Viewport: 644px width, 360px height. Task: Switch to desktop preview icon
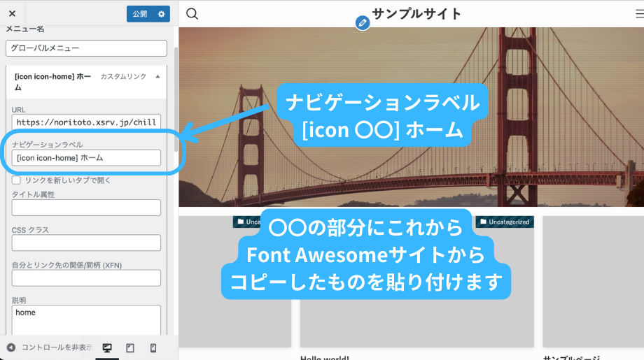(x=107, y=348)
